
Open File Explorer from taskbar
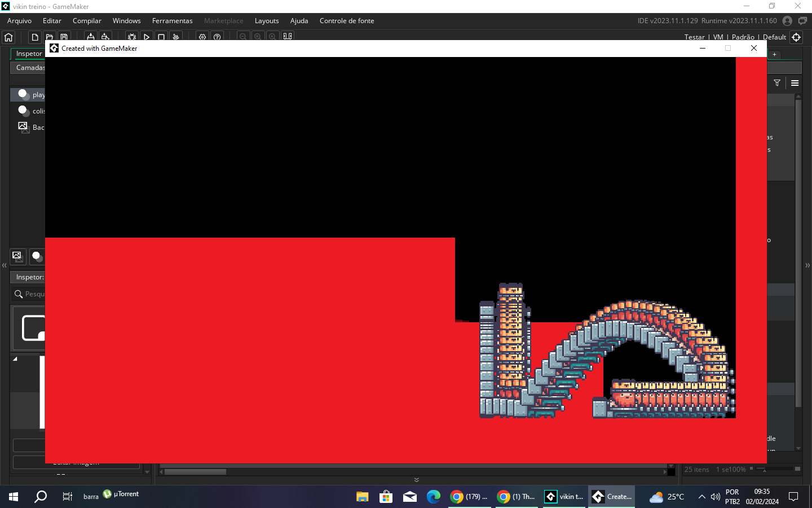pos(362,497)
